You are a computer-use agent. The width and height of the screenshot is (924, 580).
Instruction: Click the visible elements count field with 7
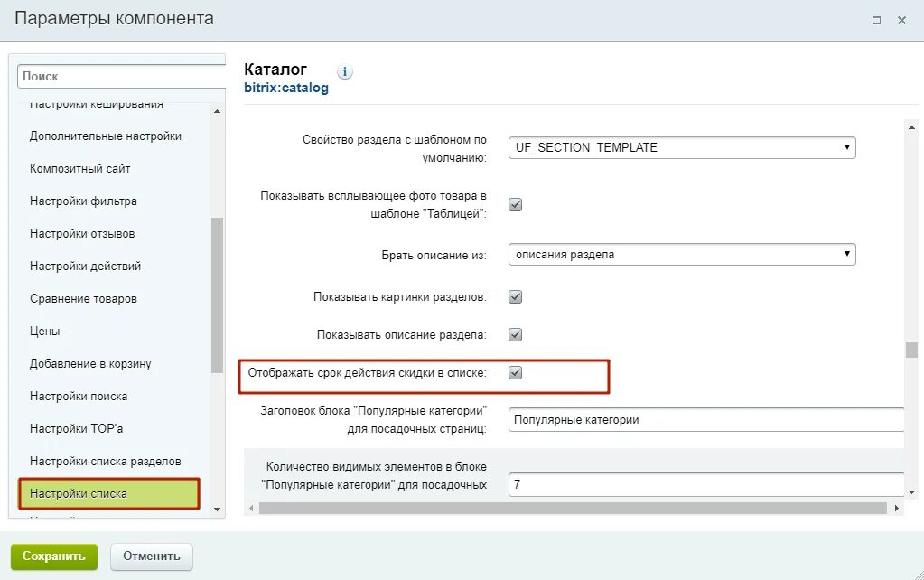[706, 484]
